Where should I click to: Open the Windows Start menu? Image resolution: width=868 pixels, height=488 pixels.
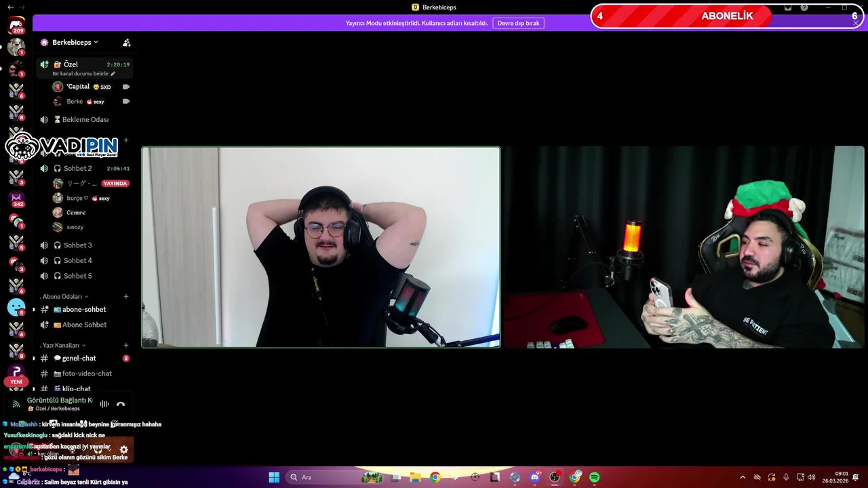click(x=274, y=477)
